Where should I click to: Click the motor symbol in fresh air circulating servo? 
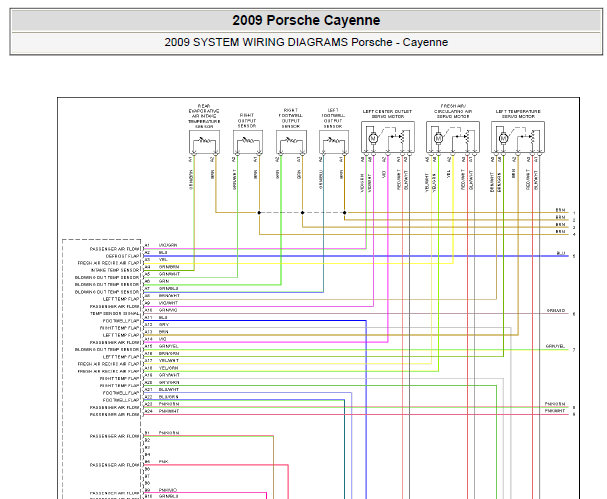click(x=438, y=137)
